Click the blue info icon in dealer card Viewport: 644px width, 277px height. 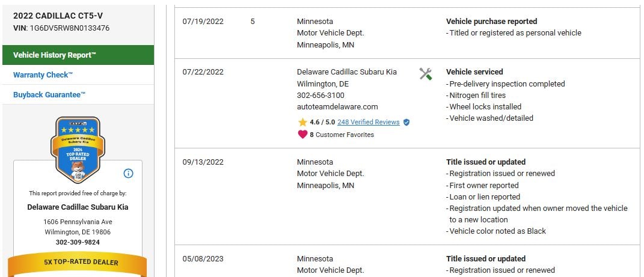(128, 174)
